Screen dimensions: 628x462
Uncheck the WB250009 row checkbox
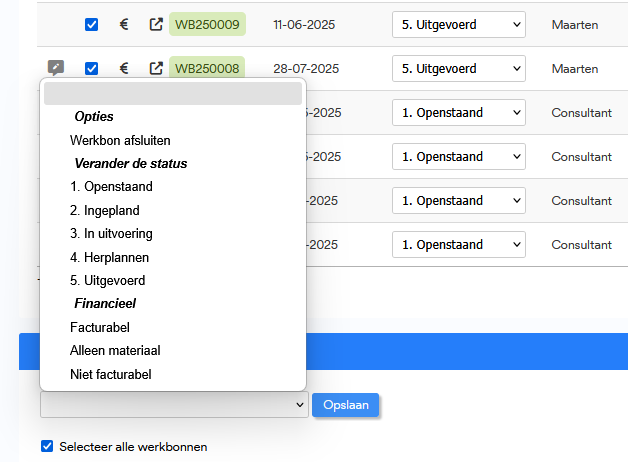click(x=92, y=25)
